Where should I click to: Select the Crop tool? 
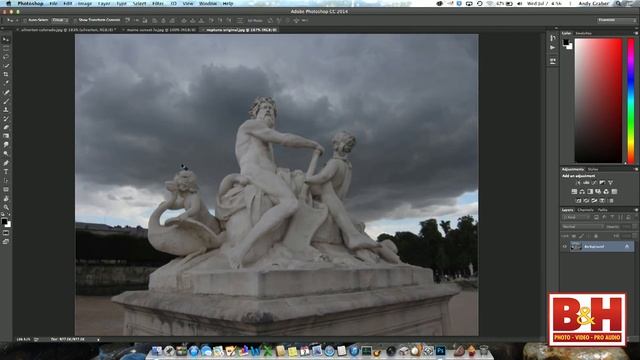click(6, 74)
